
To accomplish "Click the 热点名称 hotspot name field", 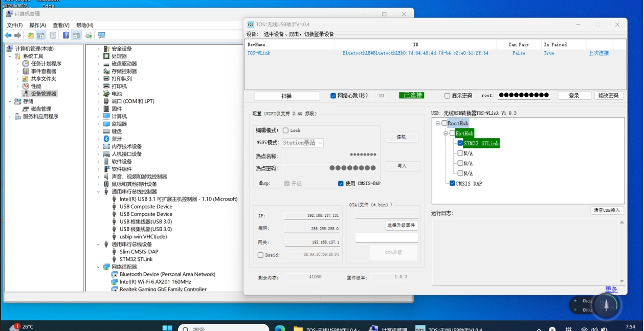I will [x=330, y=155].
